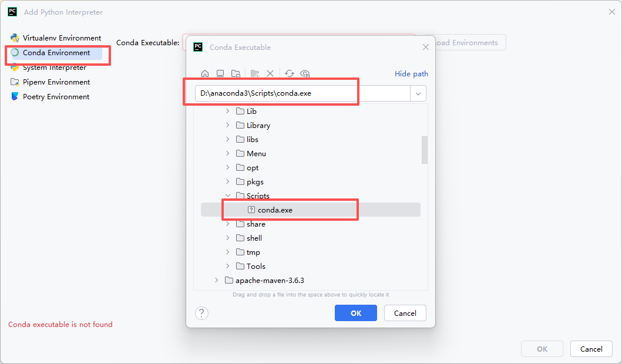The image size is (622, 364).
Task: Select the opt folder row
Action: pyautogui.click(x=311, y=167)
